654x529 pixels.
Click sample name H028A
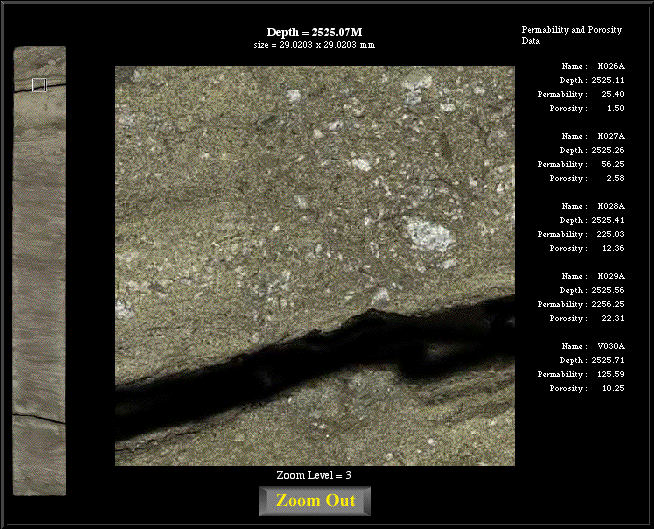611,207
